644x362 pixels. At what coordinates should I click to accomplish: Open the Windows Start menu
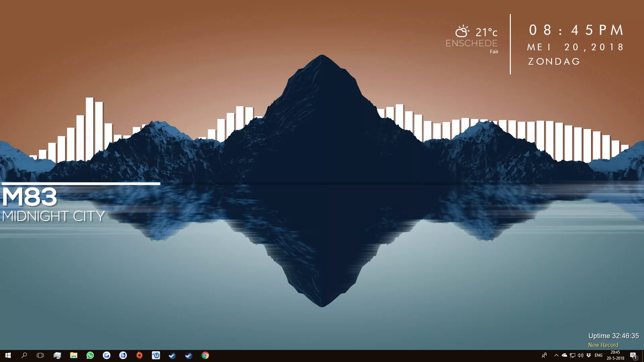(x=8, y=355)
